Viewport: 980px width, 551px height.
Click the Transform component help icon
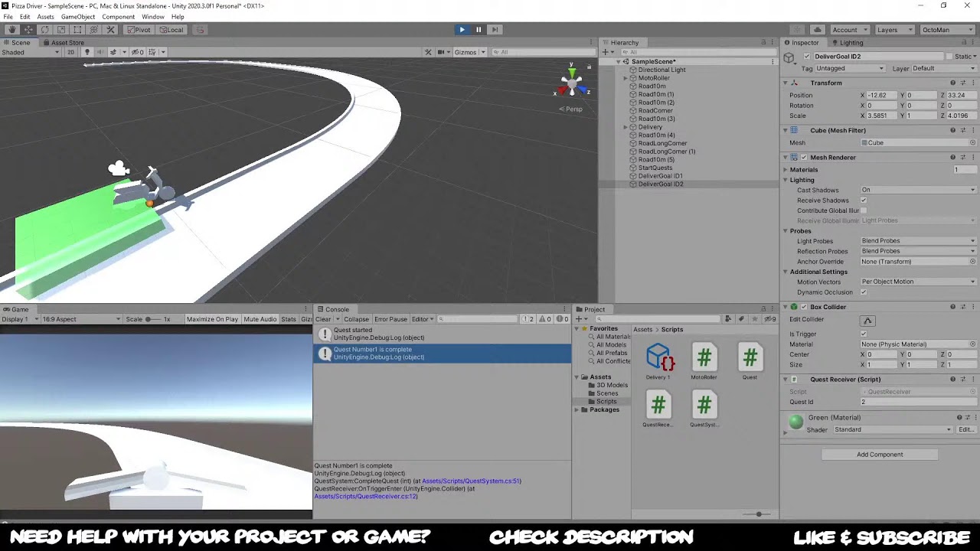pos(953,83)
